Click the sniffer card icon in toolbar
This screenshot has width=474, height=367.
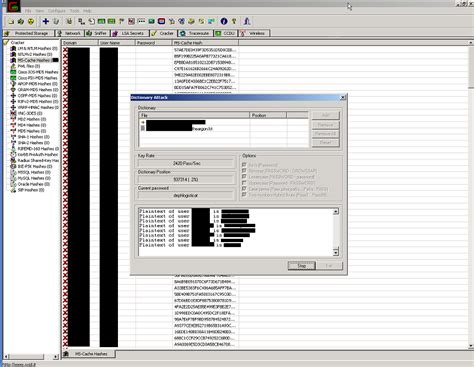pyautogui.click(x=101, y=21)
